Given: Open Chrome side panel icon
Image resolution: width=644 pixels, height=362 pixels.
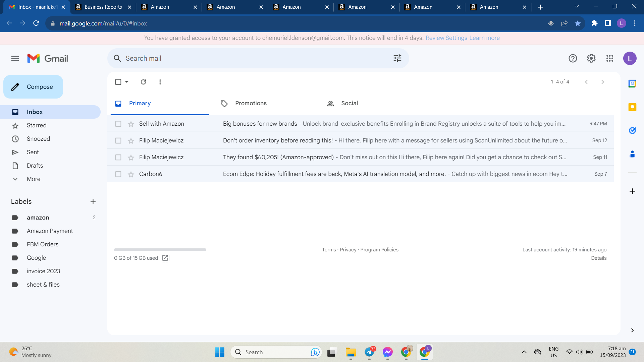Looking at the screenshot, I should click(x=608, y=23).
